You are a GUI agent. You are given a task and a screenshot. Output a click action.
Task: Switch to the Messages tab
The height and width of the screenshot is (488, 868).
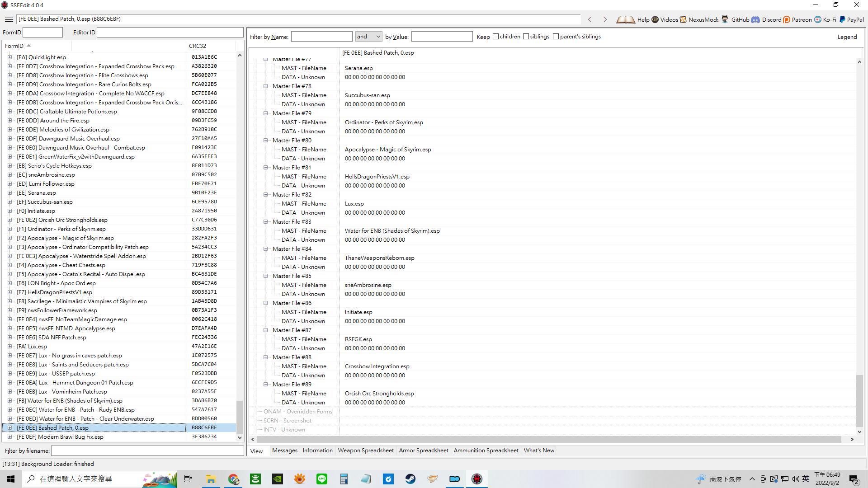pos(284,450)
